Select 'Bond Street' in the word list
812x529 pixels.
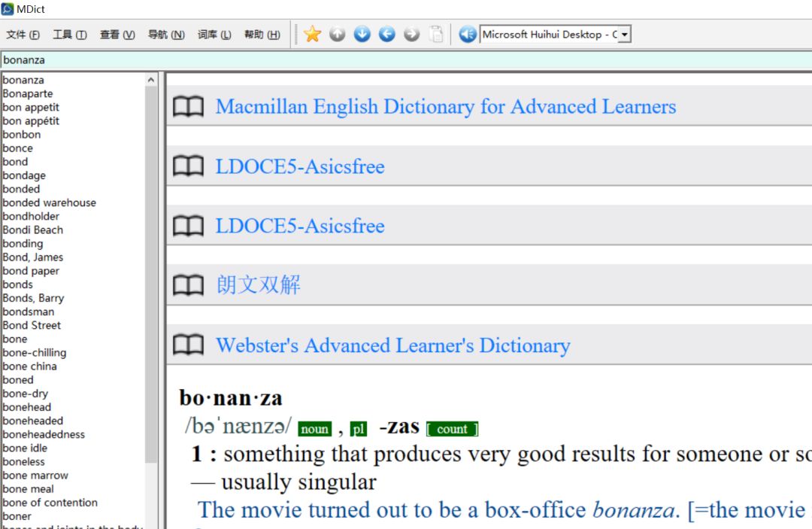tap(32, 325)
